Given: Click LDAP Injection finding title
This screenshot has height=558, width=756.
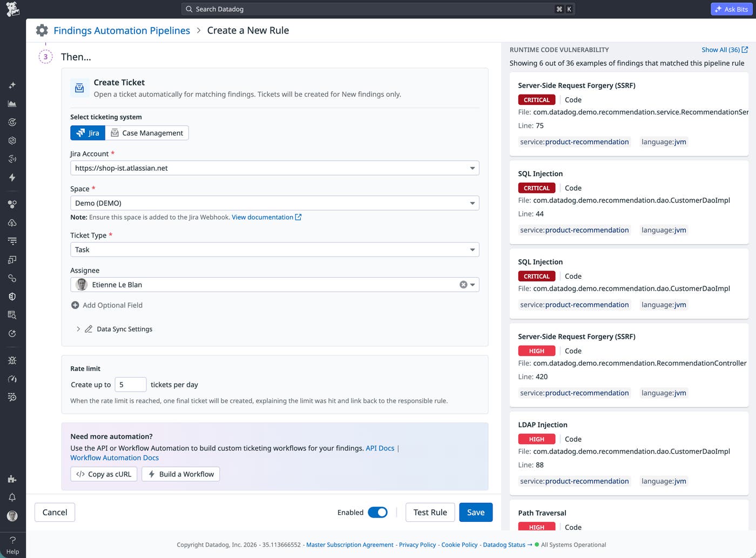Looking at the screenshot, I should pos(543,425).
